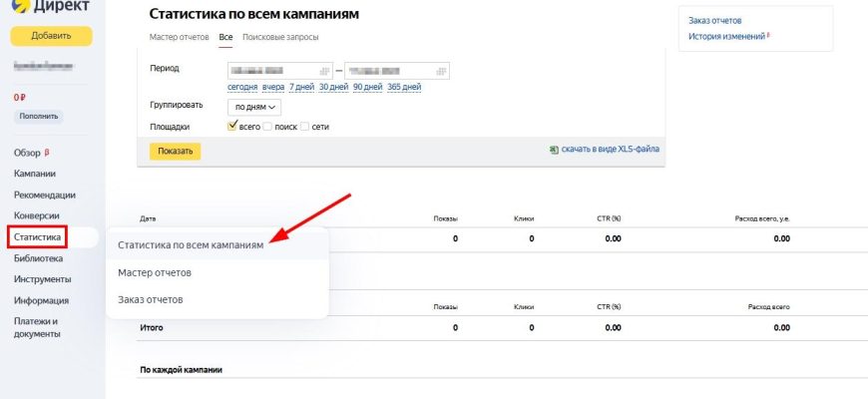Enable the 'сети' platforms checkbox
Image resolution: width=868 pixels, height=399 pixels.
(305, 127)
